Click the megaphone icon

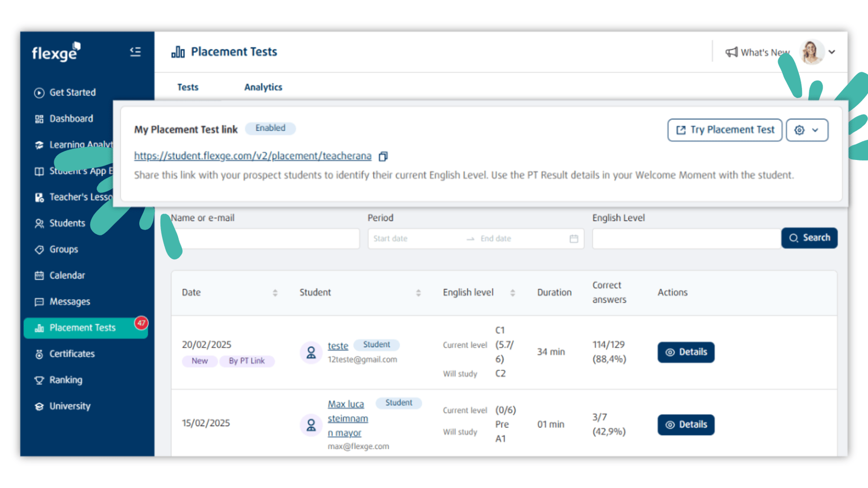[731, 52]
